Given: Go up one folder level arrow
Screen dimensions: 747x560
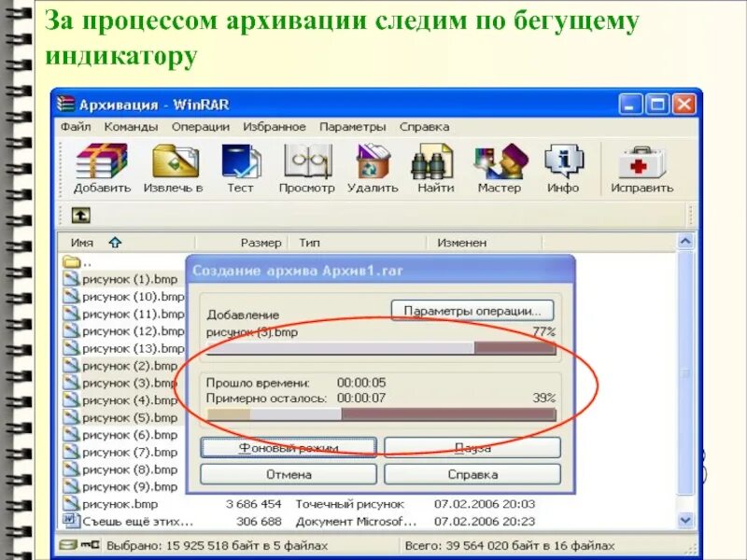Looking at the screenshot, I should click(x=81, y=216).
